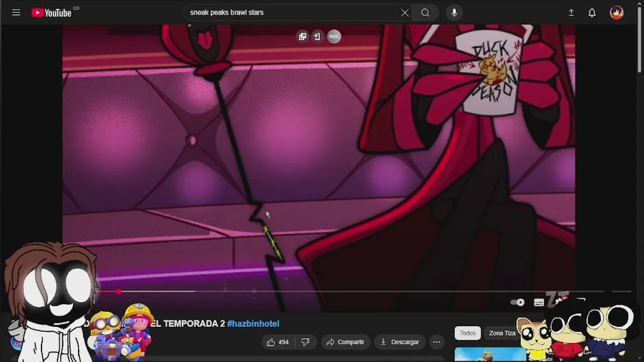Open the #hazbinhotel hashtag link
This screenshot has height=362, width=644.
(253, 324)
